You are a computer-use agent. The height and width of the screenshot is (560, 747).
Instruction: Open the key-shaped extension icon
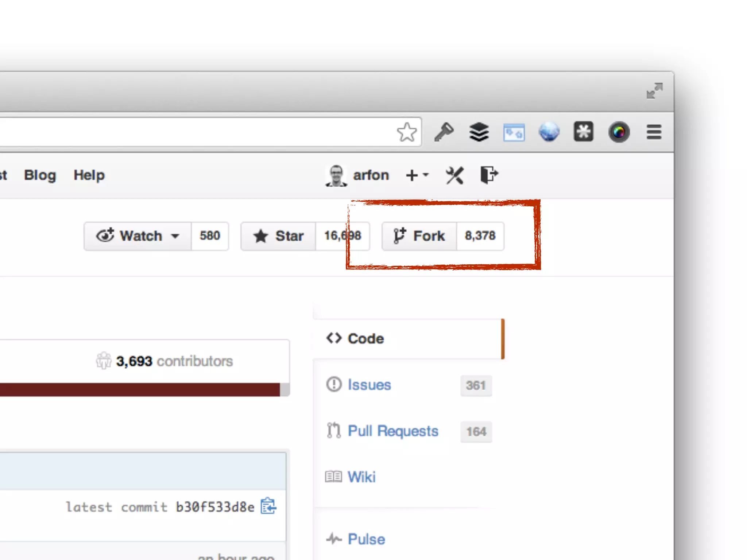[x=444, y=132]
